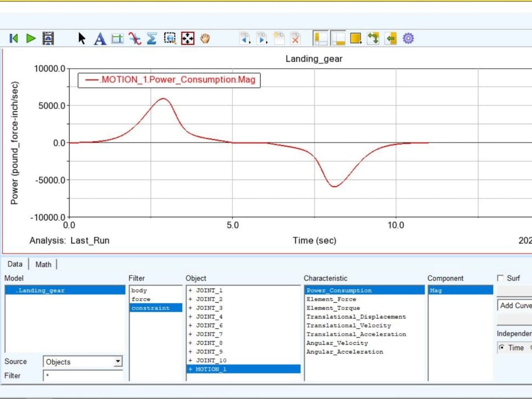Activate the text annotation tool
This screenshot has height=399, width=532.
tap(99, 38)
